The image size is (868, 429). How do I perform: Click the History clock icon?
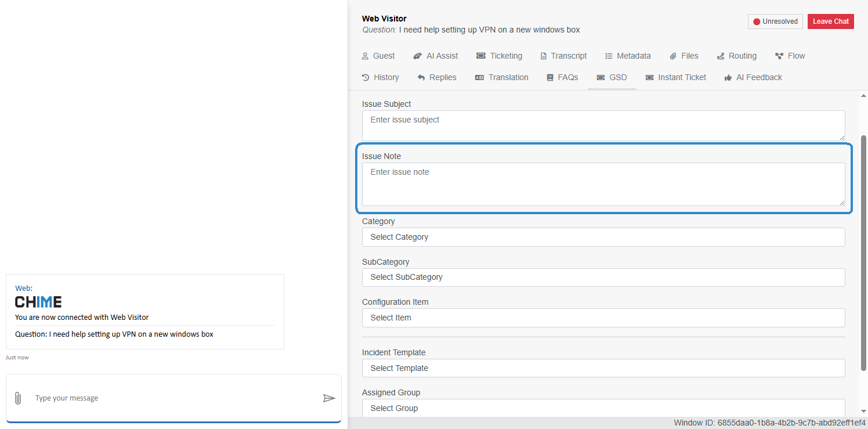(x=366, y=78)
